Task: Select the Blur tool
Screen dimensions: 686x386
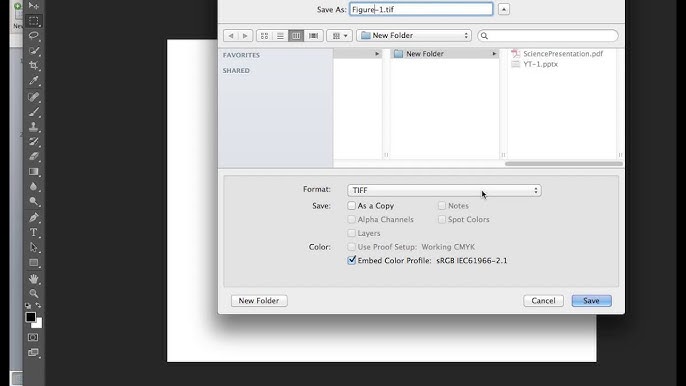Action: pyautogui.click(x=34, y=186)
